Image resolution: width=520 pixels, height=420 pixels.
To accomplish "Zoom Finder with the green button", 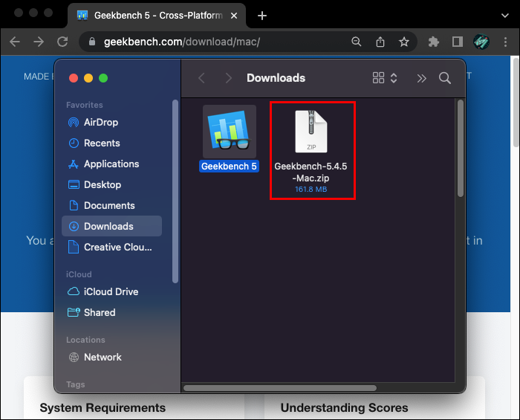I will pyautogui.click(x=103, y=78).
